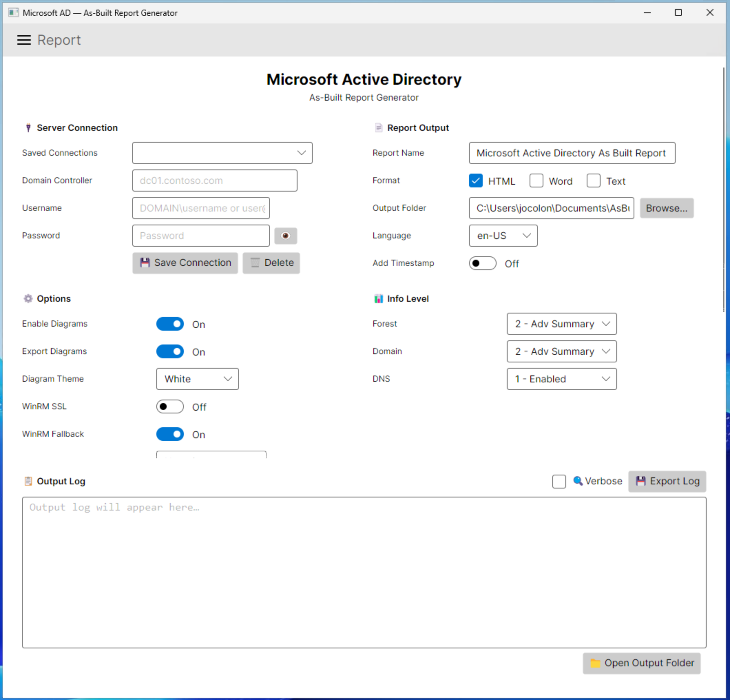Click the Diagram Theme label

click(53, 379)
